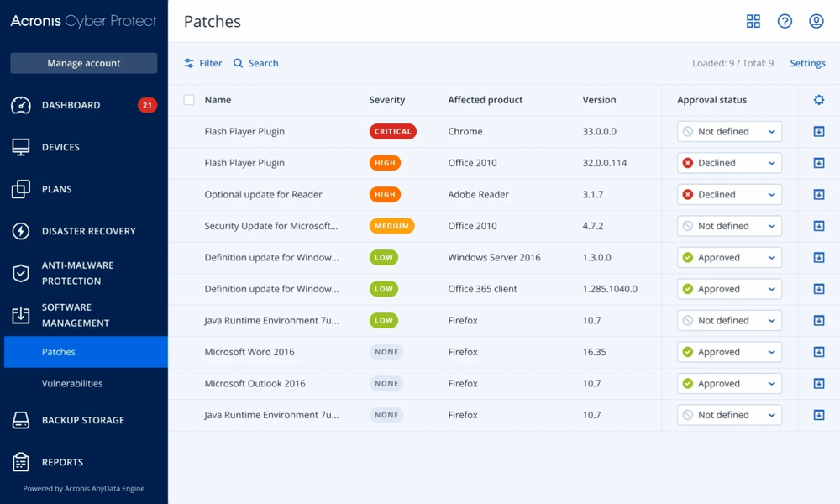This screenshot has width=840, height=504.
Task: Click the Filter sliders icon
Action: pyautogui.click(x=189, y=63)
